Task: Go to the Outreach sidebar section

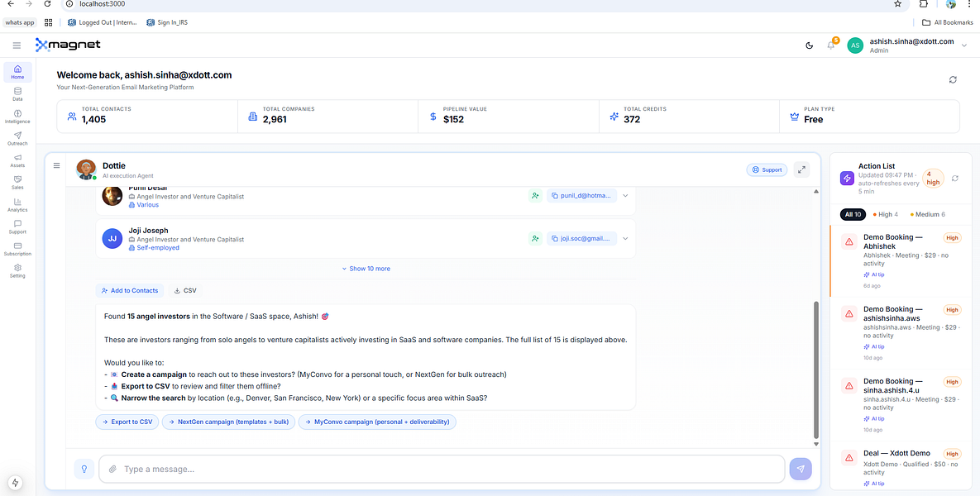Action: coord(17,139)
